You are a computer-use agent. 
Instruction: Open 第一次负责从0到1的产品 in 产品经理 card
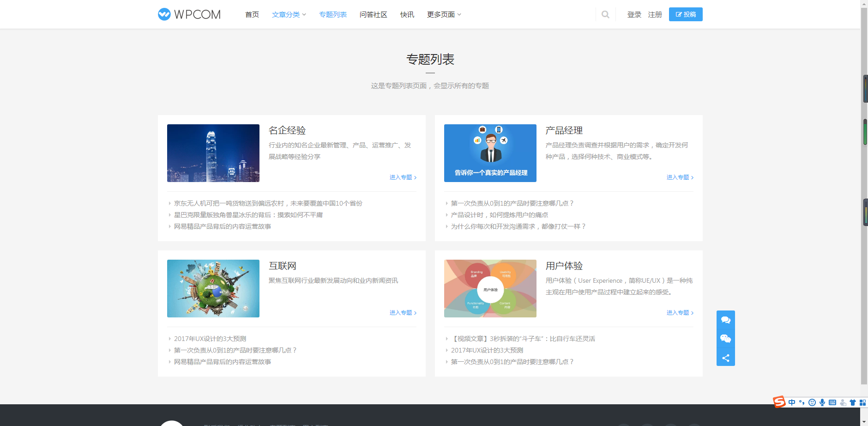pos(512,203)
